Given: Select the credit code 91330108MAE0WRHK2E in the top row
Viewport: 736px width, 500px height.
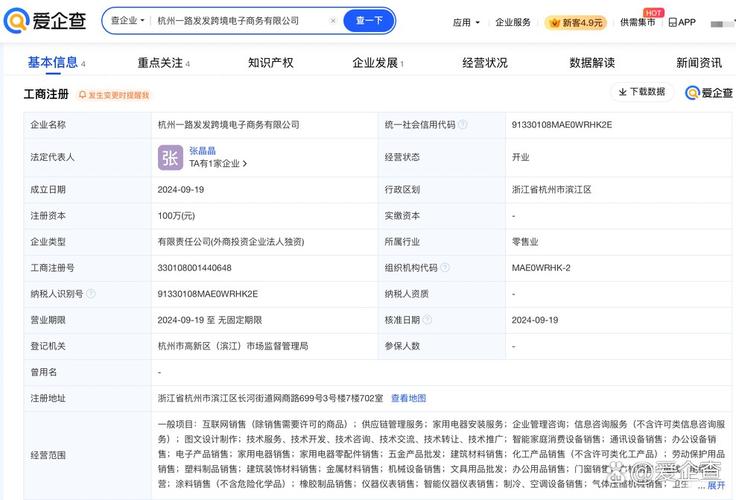Looking at the screenshot, I should pyautogui.click(x=561, y=125).
